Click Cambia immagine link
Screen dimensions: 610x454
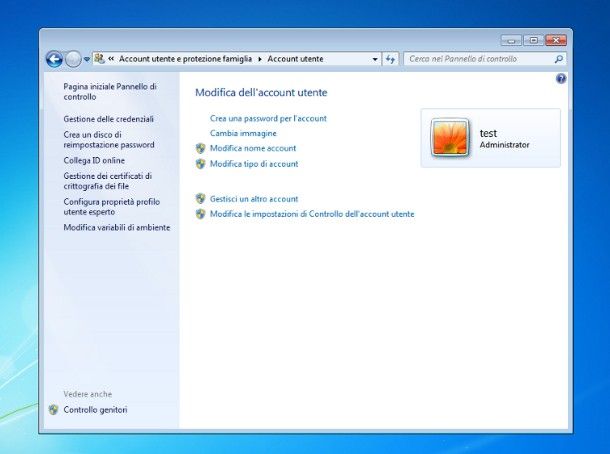pyautogui.click(x=243, y=133)
